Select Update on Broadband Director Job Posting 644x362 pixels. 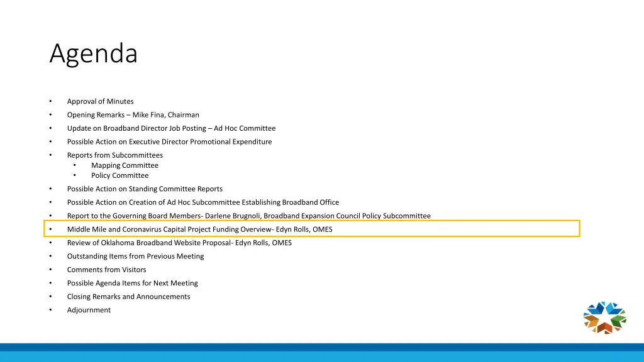click(171, 128)
